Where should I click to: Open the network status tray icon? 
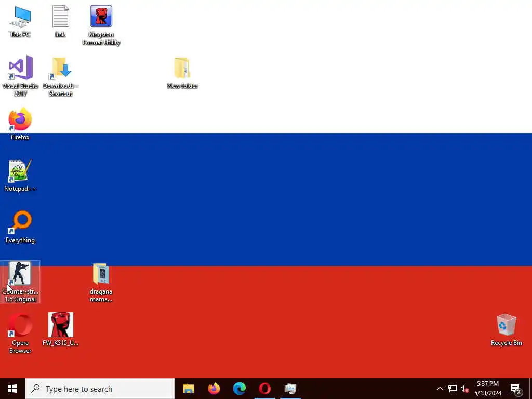453,389
